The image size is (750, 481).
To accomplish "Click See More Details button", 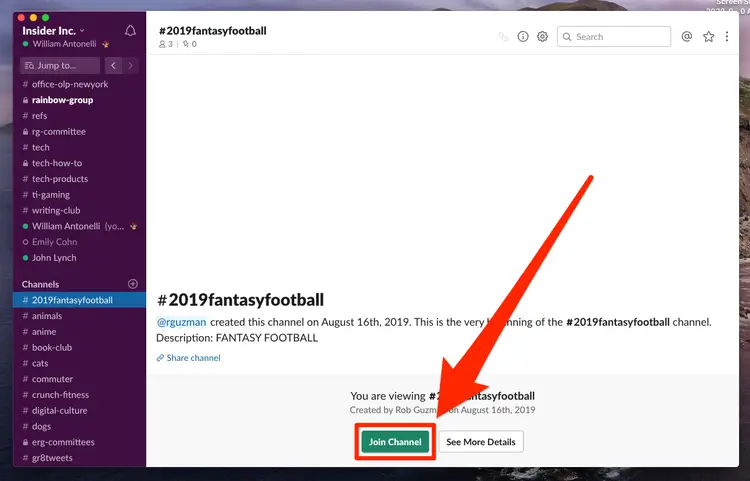I will click(x=481, y=442).
